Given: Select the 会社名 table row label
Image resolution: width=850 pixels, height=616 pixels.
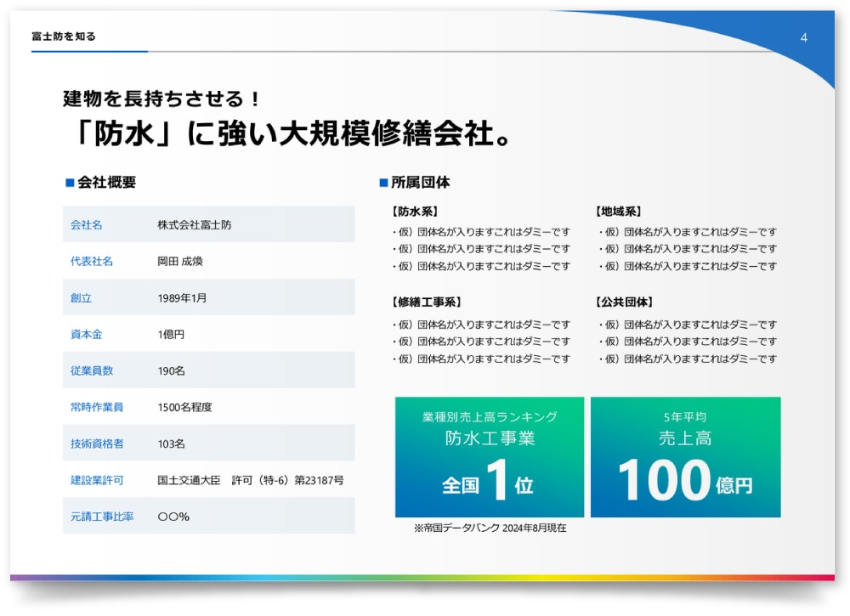Looking at the screenshot, I should [86, 225].
